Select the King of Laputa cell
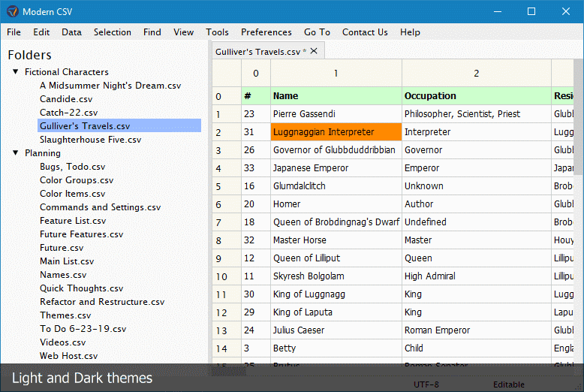The width and height of the screenshot is (584, 392). point(336,312)
